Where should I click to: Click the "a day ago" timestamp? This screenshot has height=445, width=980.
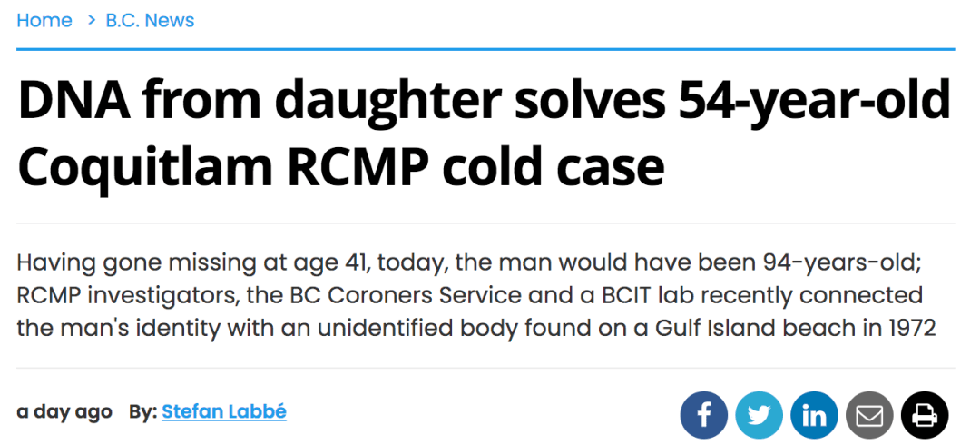(64, 411)
